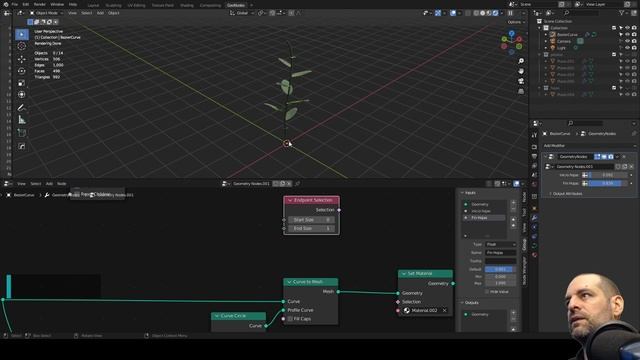Toggle the camera view icon
Screen dimensions: 640x360
(521, 81)
